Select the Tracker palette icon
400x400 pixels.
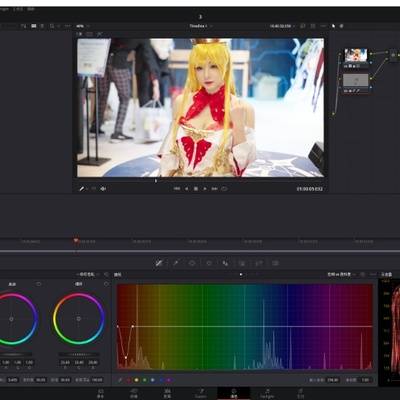coord(225,263)
